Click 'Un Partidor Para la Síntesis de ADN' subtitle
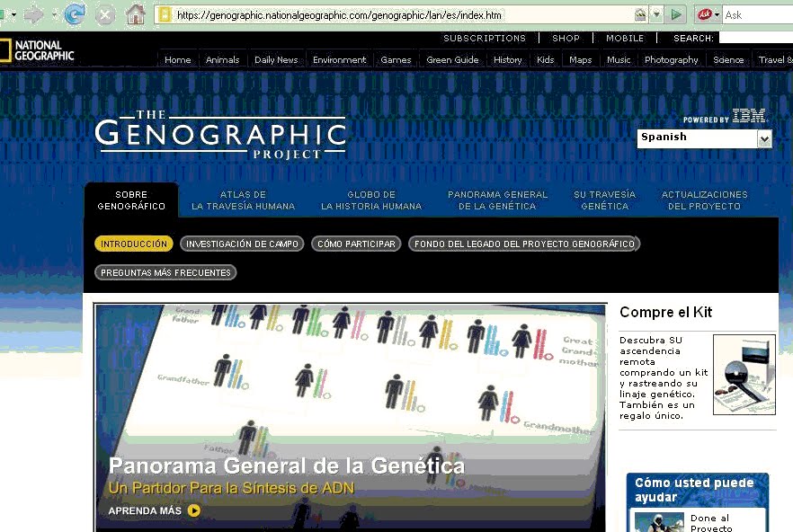This screenshot has height=532, width=793. 231,488
